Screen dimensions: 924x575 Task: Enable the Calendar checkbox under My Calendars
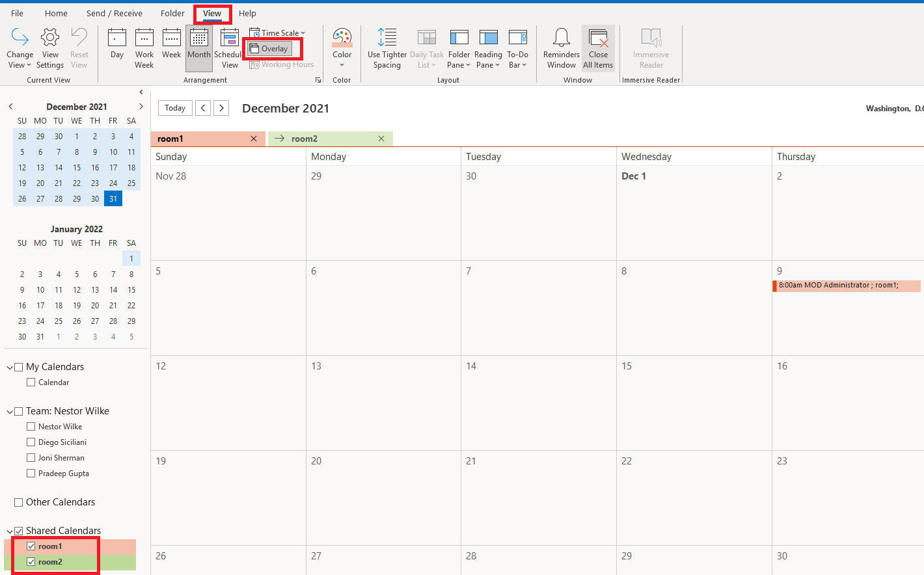[x=31, y=382]
